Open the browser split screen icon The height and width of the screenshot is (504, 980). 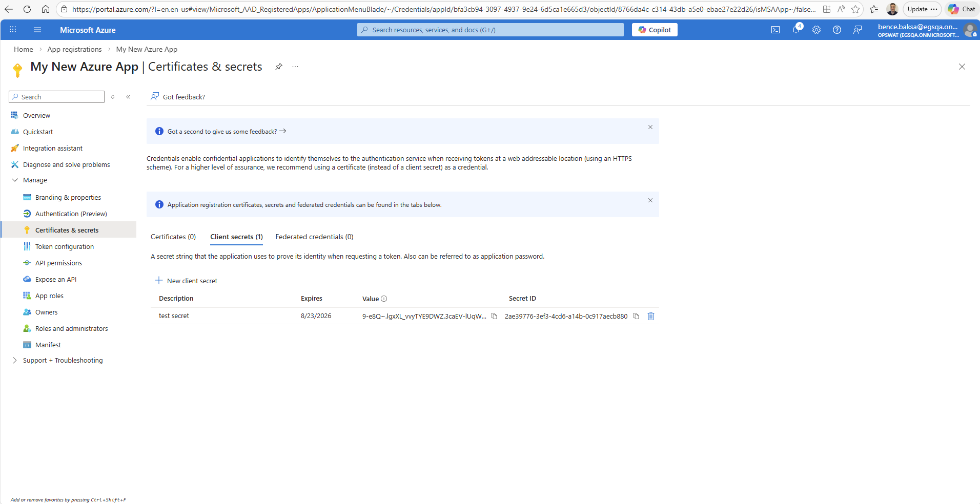827,9
